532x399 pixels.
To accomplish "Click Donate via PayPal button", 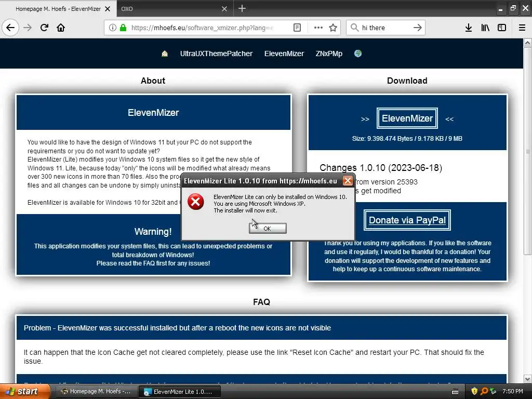I will (x=407, y=220).
